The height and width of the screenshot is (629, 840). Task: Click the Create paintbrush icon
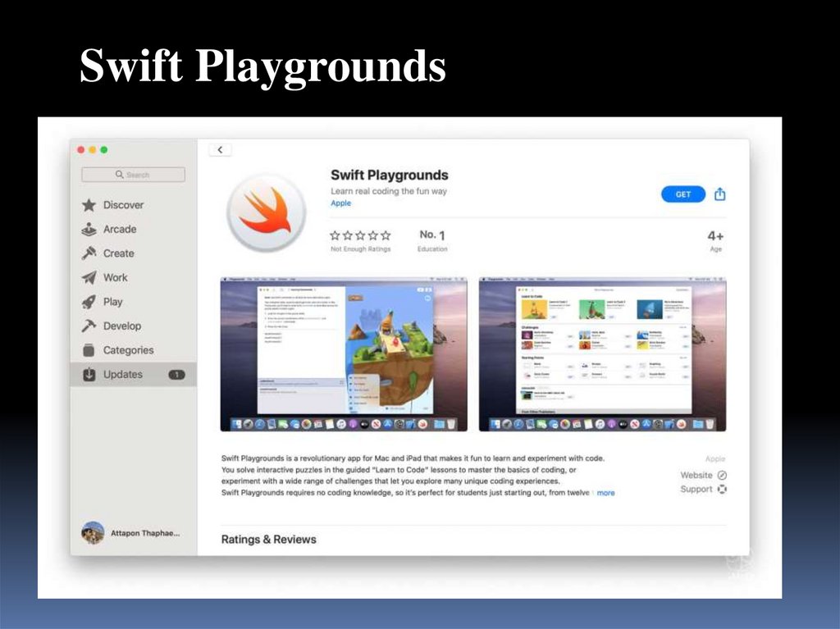point(89,253)
